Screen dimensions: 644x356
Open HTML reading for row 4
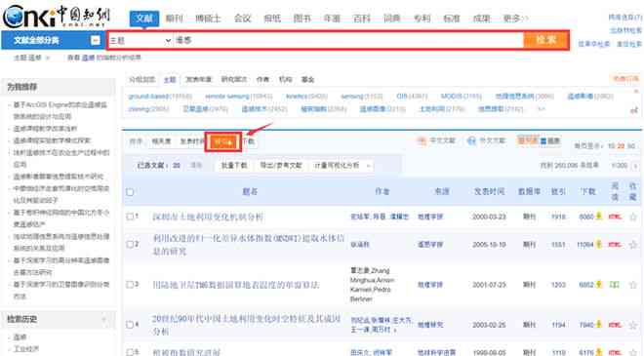pyautogui.click(x=615, y=325)
